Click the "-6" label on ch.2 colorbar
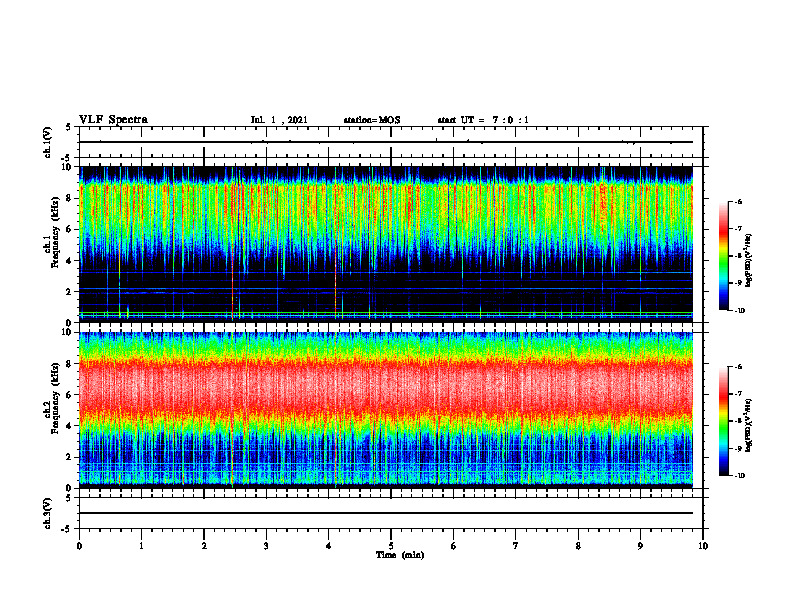This screenshot has height=612, width=792. click(738, 367)
